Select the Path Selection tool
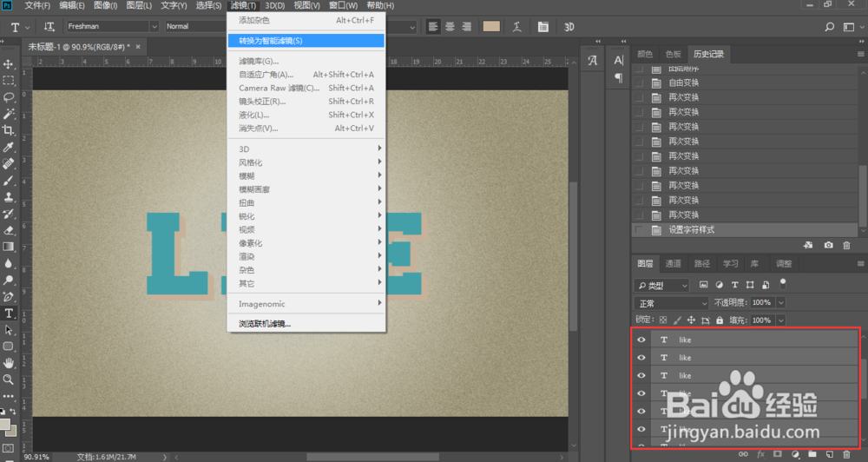 coord(9,330)
